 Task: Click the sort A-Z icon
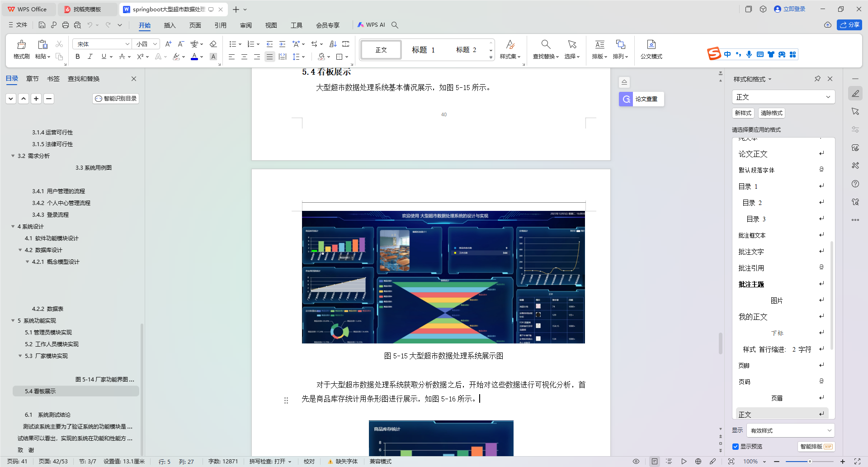[333, 44]
